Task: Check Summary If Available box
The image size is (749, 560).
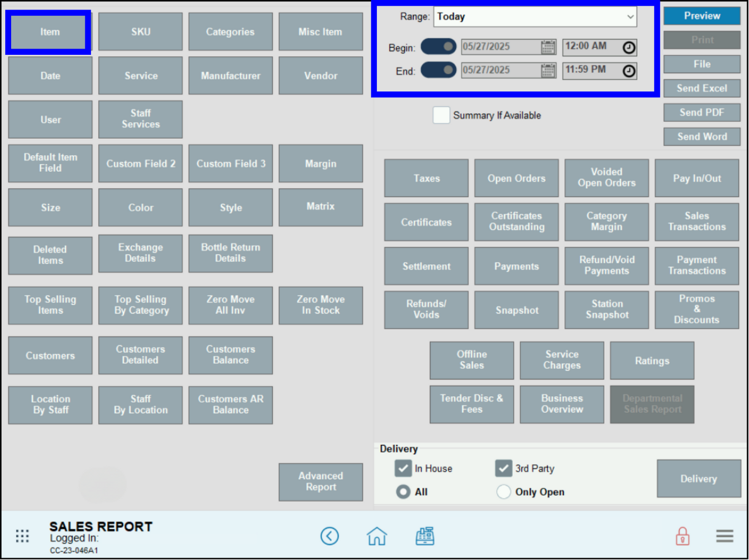Action: coord(441,115)
